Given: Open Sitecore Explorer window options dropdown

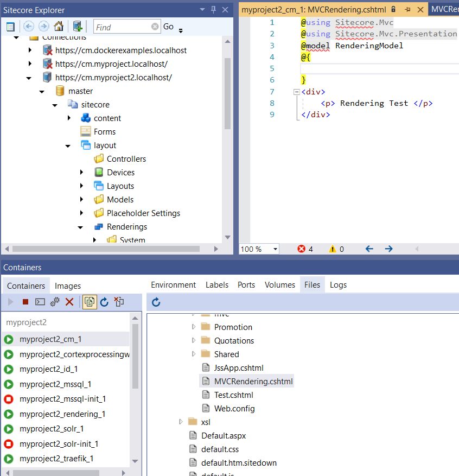Looking at the screenshot, I should pos(202,10).
